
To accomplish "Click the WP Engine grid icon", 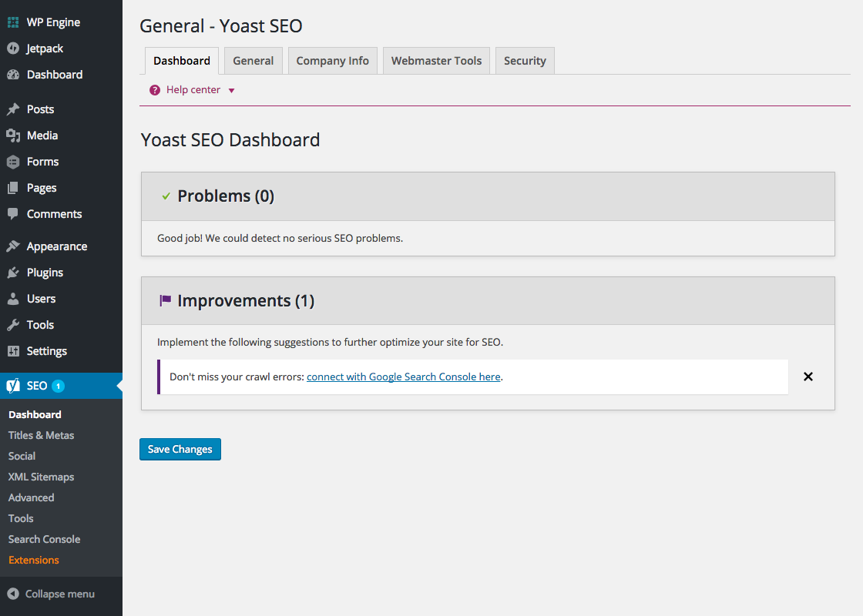I will 13,22.
